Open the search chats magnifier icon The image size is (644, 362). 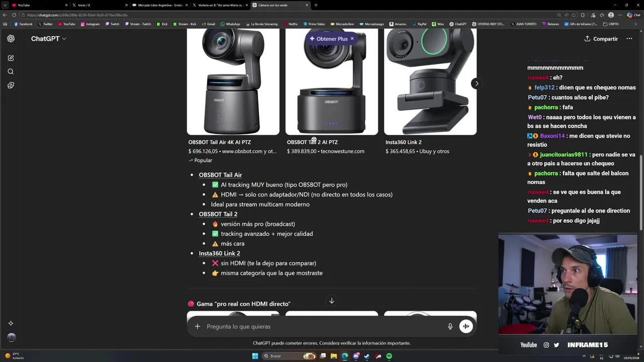pyautogui.click(x=11, y=72)
